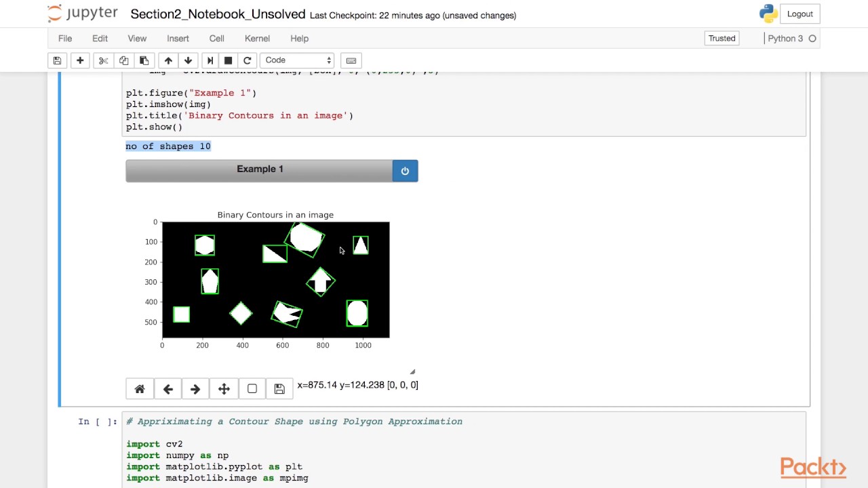Click the Logout button
The image size is (868, 488).
click(800, 14)
